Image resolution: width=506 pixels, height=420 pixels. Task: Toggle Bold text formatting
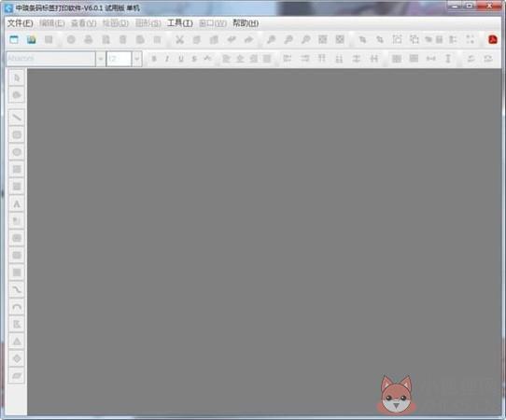point(154,59)
